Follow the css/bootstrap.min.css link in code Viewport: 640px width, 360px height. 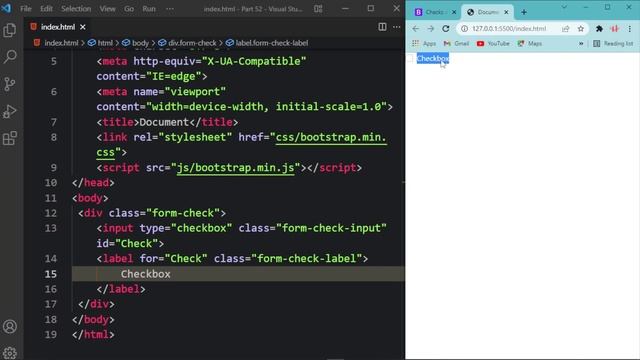pos(331,138)
